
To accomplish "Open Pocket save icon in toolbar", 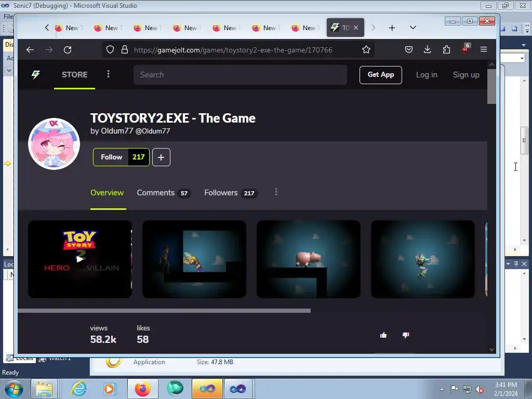I will (409, 49).
